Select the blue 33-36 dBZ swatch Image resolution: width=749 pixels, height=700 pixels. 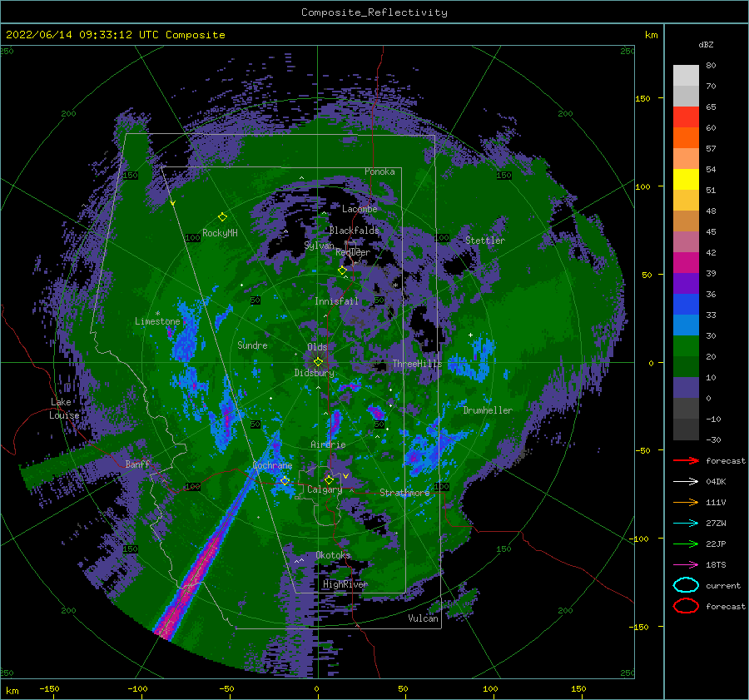point(686,305)
